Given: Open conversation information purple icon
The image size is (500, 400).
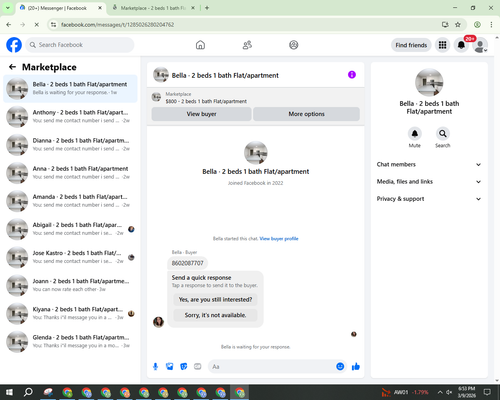Looking at the screenshot, I should (352, 75).
